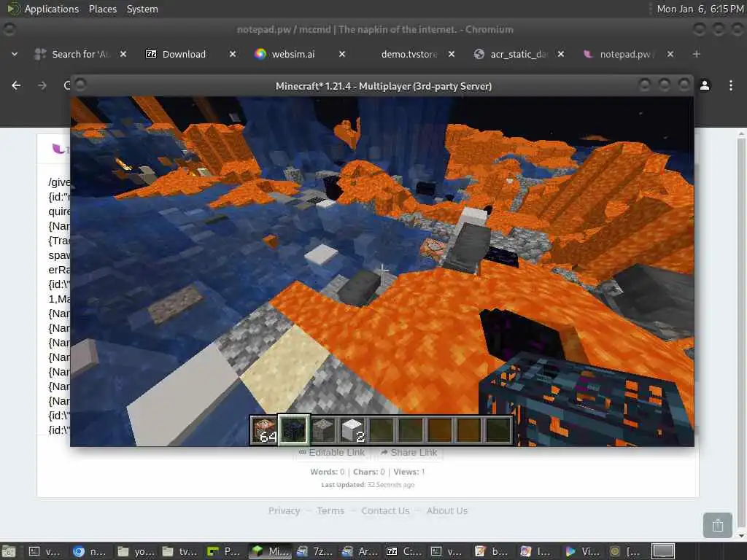
Task: Close the notepad.pw tab
Action: coord(670,54)
